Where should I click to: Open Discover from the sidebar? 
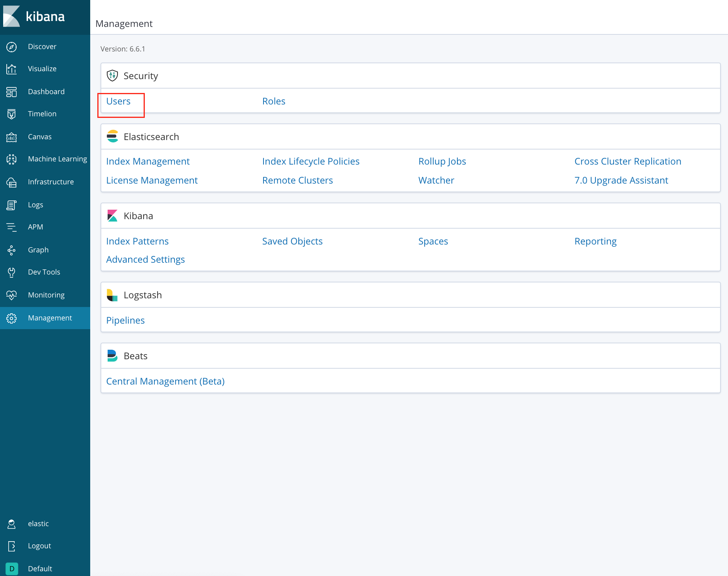pyautogui.click(x=42, y=47)
